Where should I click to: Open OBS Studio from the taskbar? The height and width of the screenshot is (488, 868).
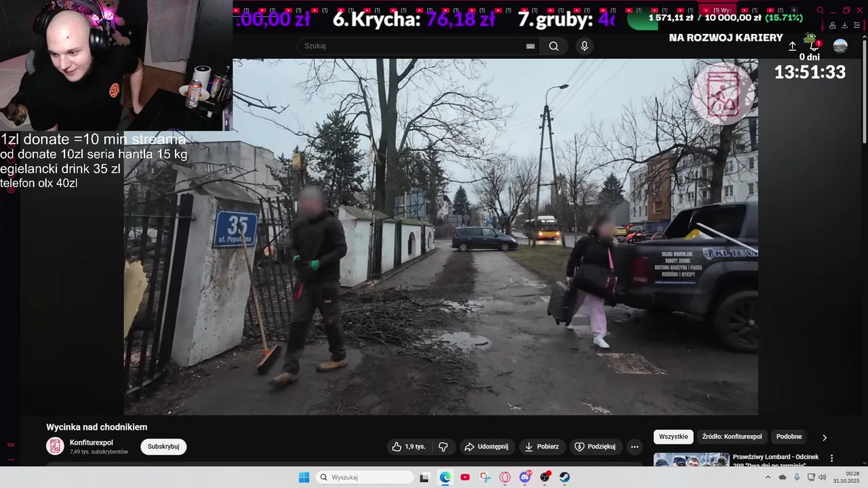pyautogui.click(x=545, y=477)
